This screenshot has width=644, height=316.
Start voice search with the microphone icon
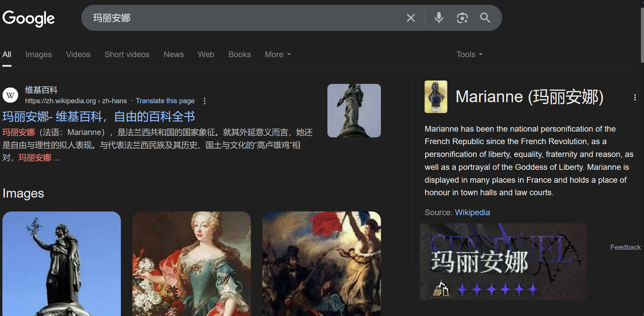pos(439,18)
